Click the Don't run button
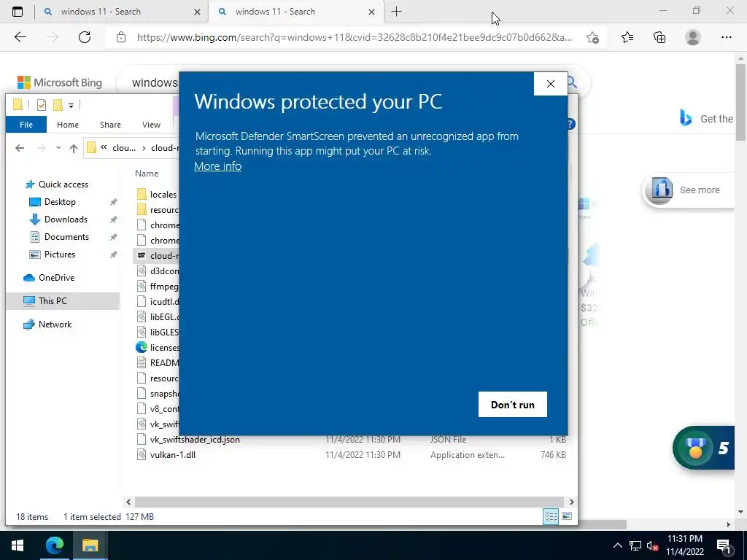The height and width of the screenshot is (560, 747). pos(513,404)
